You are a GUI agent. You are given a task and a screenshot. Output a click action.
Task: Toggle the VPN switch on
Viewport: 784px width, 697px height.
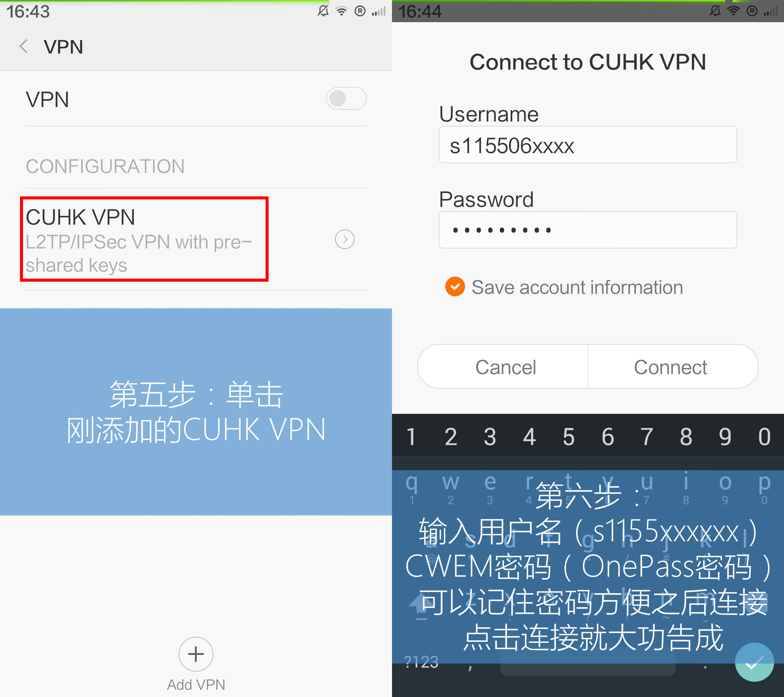click(x=346, y=99)
